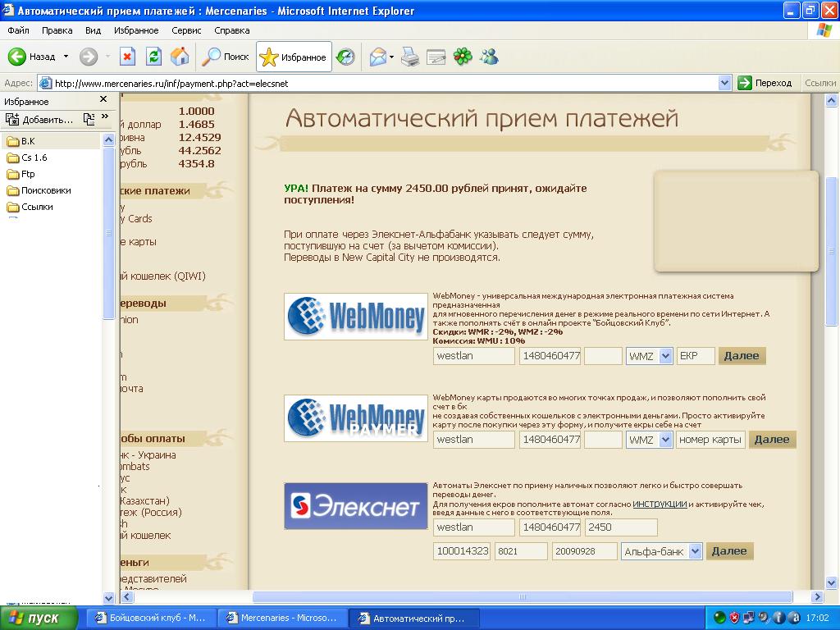Screen dimensions: 840x630
Task: Click the Edit page toolbar icon
Action: pos(436,57)
